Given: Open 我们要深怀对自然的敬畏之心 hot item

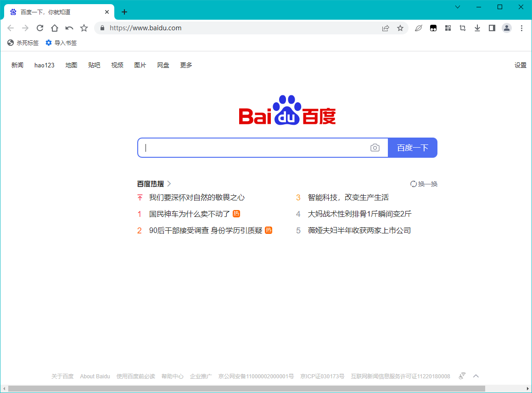Looking at the screenshot, I should pyautogui.click(x=197, y=197).
